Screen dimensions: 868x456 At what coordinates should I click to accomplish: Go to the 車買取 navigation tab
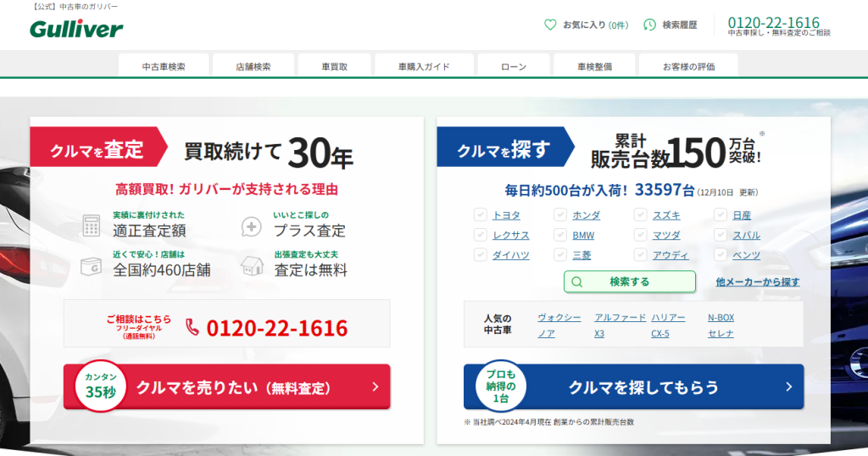pos(334,66)
